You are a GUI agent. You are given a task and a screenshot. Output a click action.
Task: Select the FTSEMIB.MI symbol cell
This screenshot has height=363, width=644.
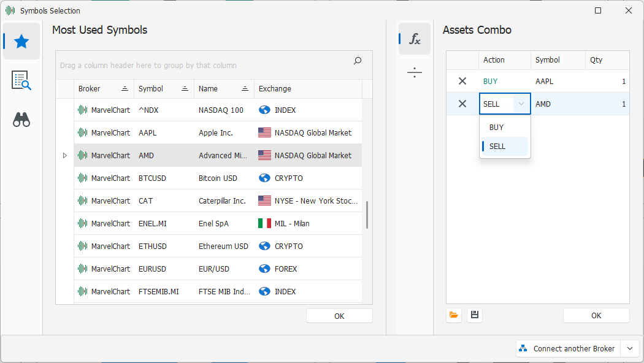164,291
